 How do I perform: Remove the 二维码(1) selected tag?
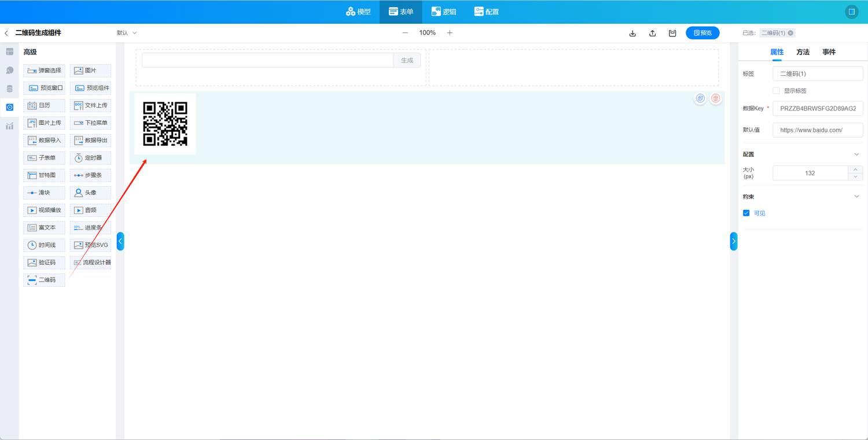coord(790,33)
